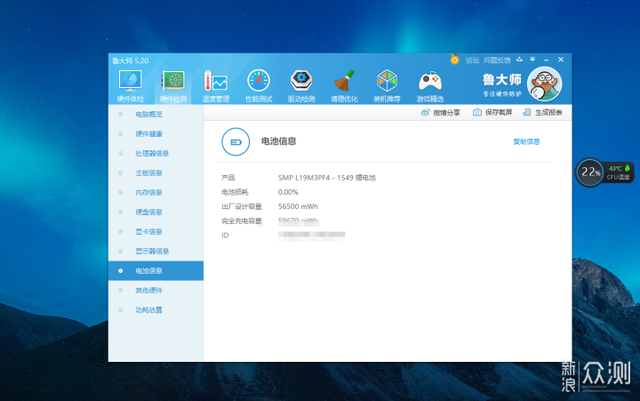Select 处理器信息 in the sidebar
This screenshot has height=401, width=640.
click(x=156, y=154)
